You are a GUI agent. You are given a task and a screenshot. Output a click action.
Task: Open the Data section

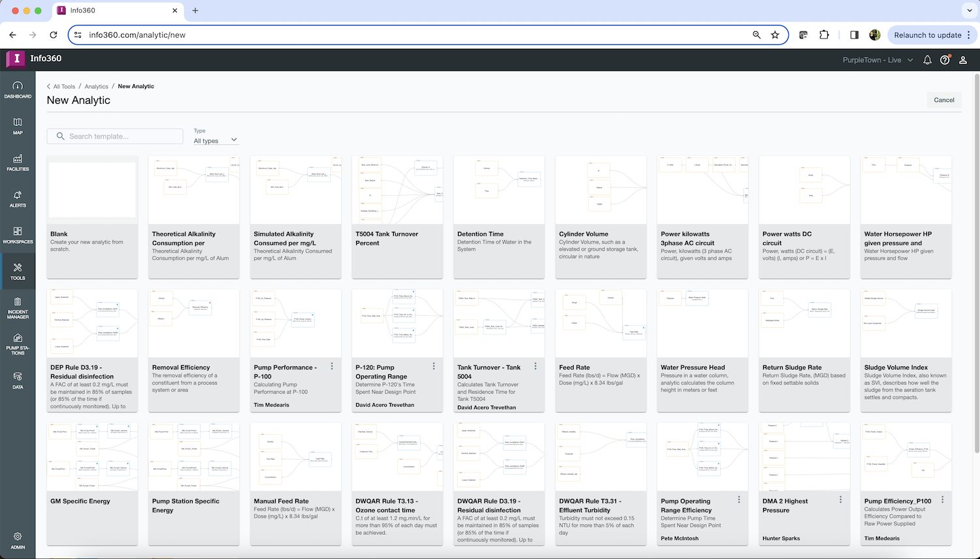[18, 382]
